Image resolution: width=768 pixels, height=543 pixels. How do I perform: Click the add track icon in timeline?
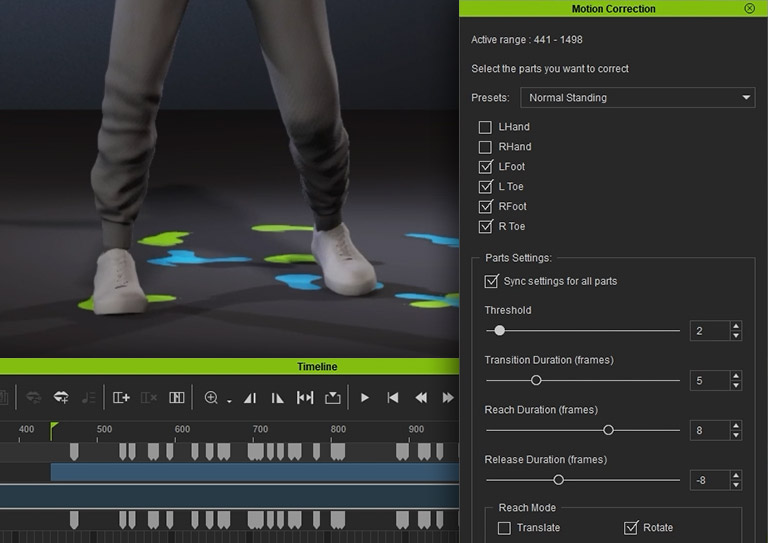tap(121, 398)
